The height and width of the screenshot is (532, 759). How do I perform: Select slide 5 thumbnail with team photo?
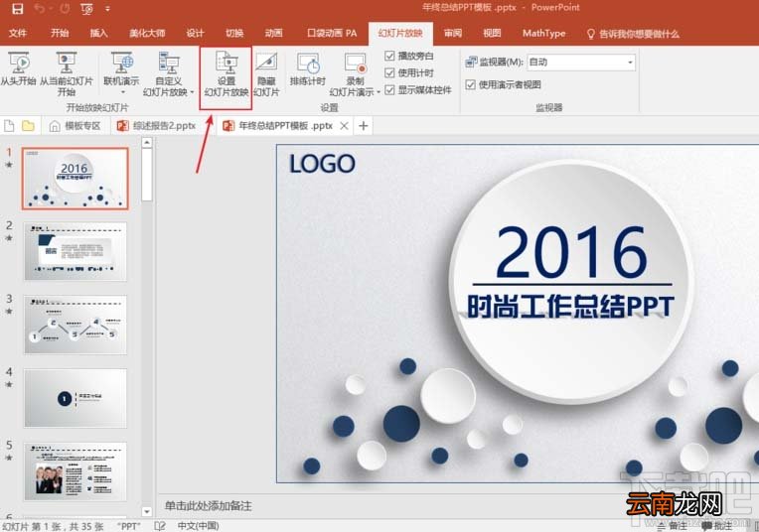click(76, 471)
